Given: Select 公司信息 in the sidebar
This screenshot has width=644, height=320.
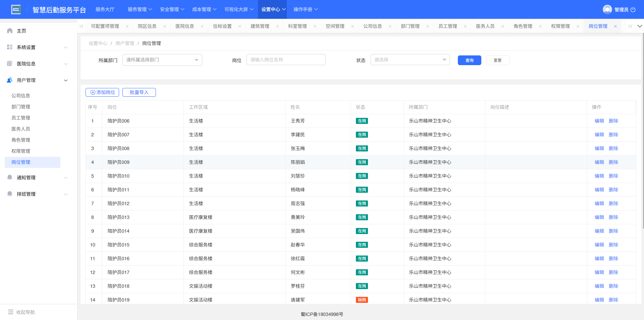Looking at the screenshot, I should (21, 96).
